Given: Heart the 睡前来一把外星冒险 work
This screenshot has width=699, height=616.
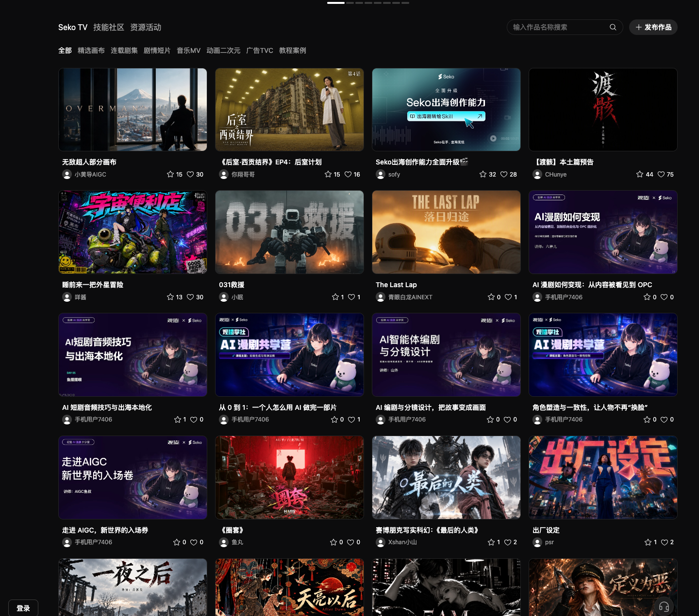Looking at the screenshot, I should 190,297.
